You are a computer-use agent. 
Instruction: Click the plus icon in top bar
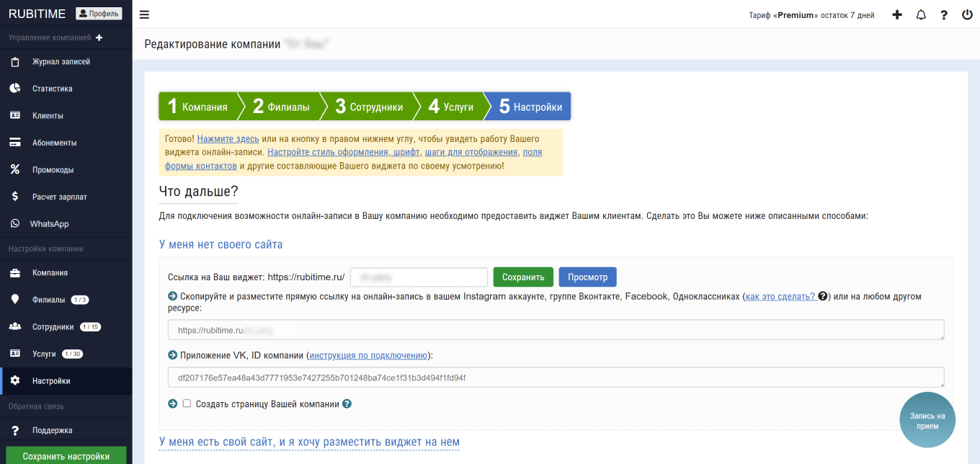tap(897, 14)
